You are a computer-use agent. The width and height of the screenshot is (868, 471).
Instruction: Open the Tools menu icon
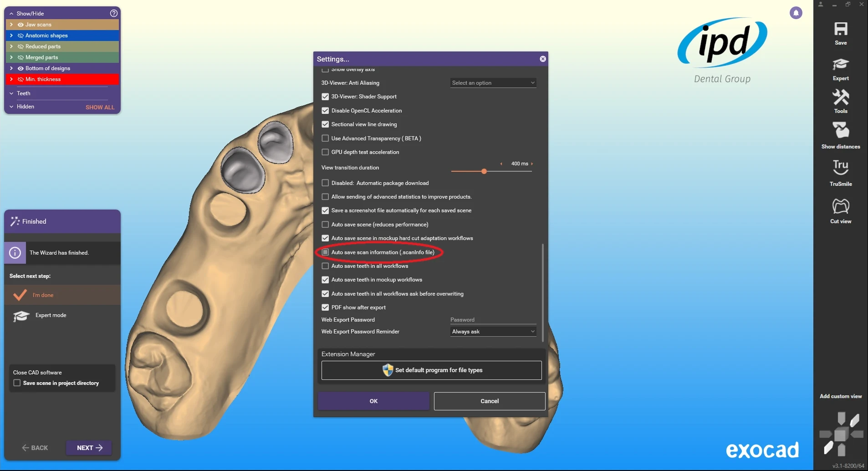841,97
